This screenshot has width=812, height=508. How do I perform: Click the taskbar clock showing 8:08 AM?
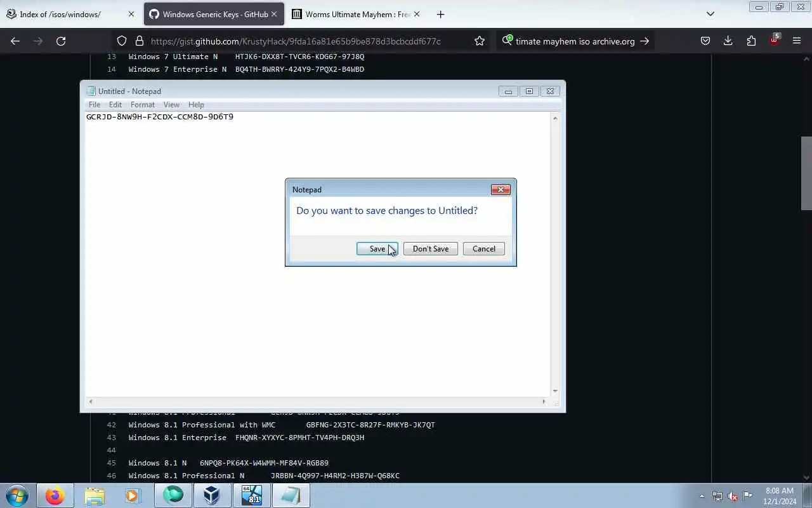pyautogui.click(x=780, y=496)
